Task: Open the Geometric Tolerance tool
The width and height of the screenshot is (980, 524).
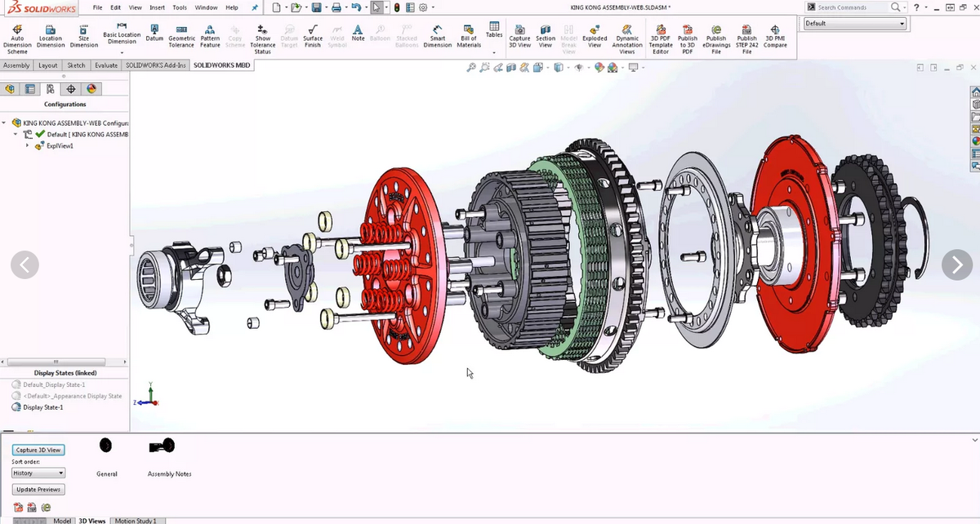Action: (181, 36)
